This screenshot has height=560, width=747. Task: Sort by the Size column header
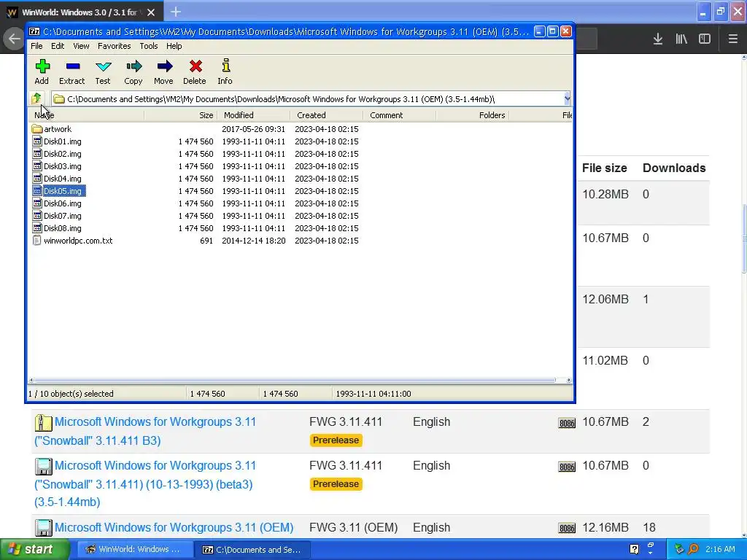(x=181, y=115)
